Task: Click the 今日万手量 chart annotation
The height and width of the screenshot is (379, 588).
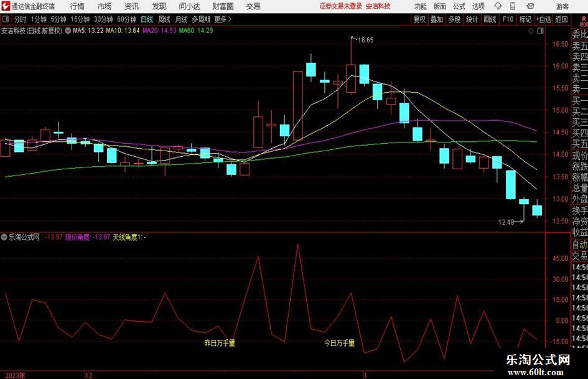Action: (339, 343)
